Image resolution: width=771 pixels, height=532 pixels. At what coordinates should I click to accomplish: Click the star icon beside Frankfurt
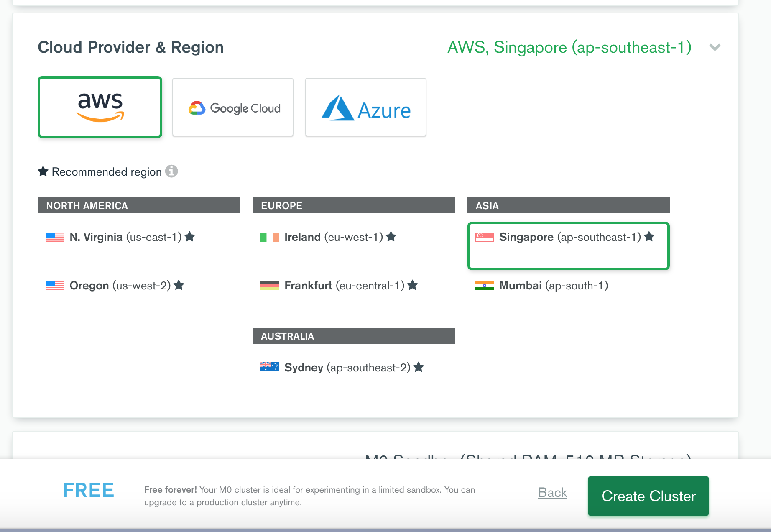coord(413,285)
